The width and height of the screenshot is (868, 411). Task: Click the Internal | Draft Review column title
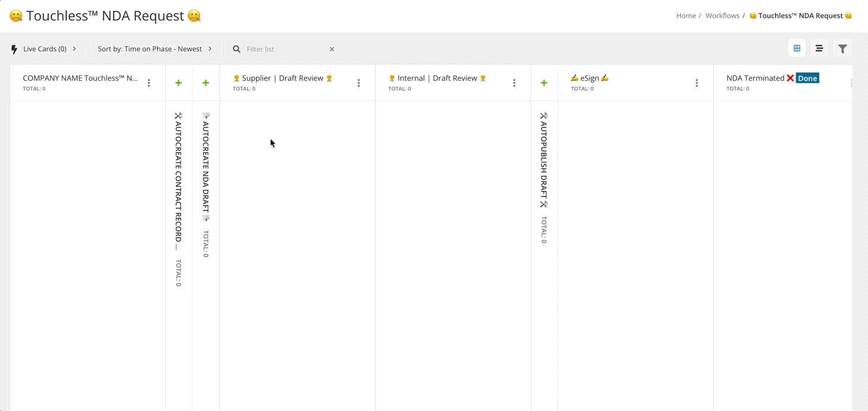point(438,78)
